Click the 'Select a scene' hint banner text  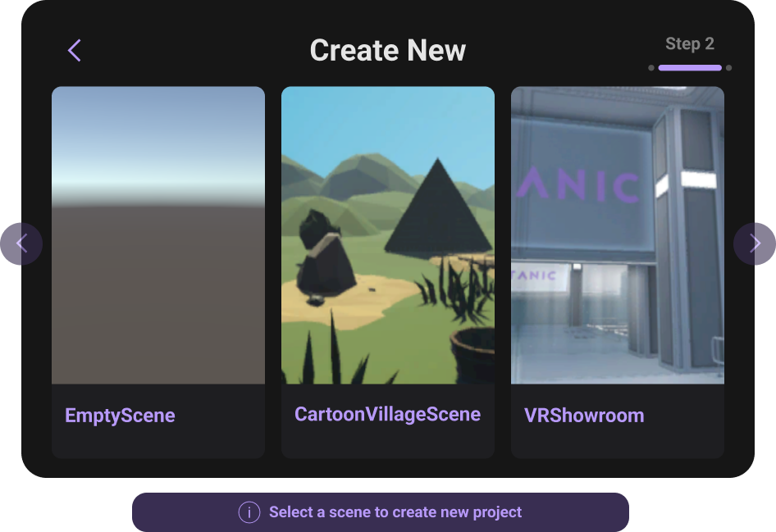pyautogui.click(x=395, y=512)
